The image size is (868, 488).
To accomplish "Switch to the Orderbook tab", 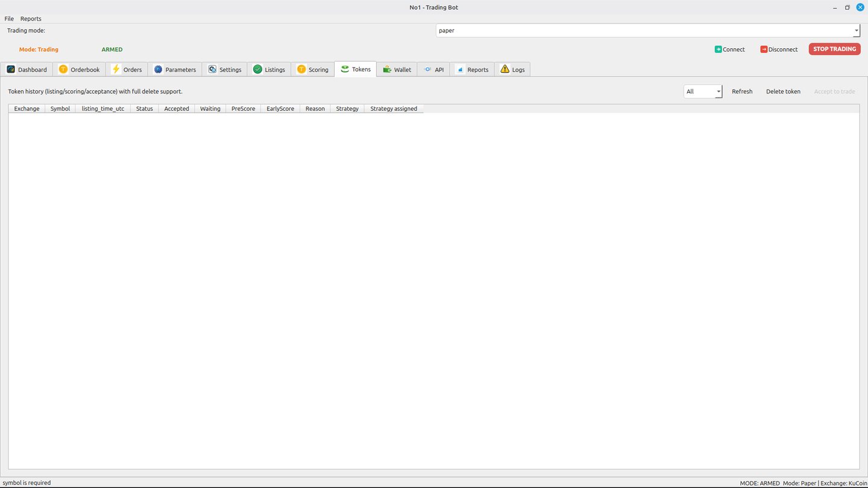I will [79, 69].
